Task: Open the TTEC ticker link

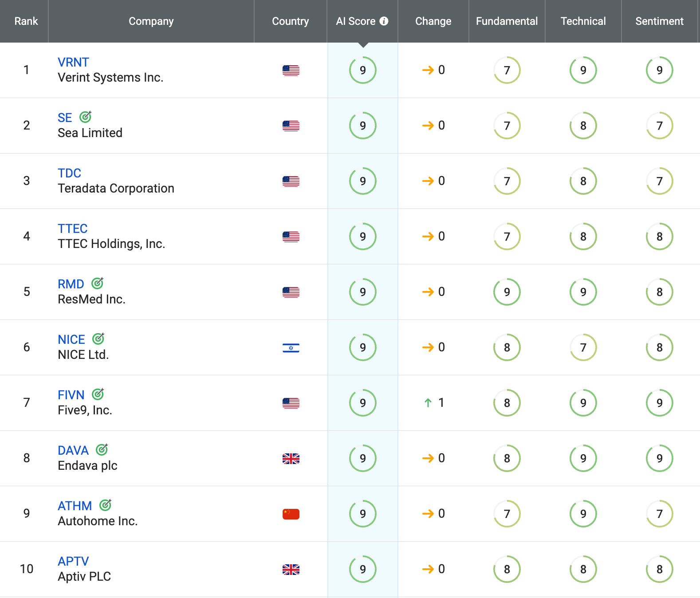Action: 73,228
